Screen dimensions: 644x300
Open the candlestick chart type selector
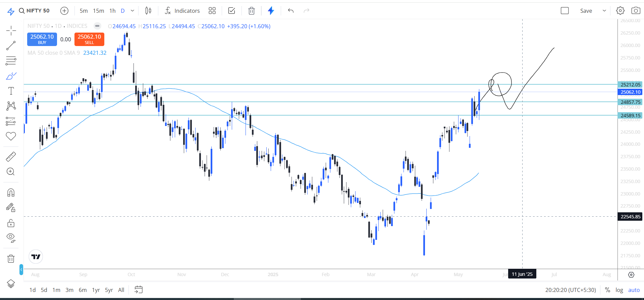click(x=148, y=11)
